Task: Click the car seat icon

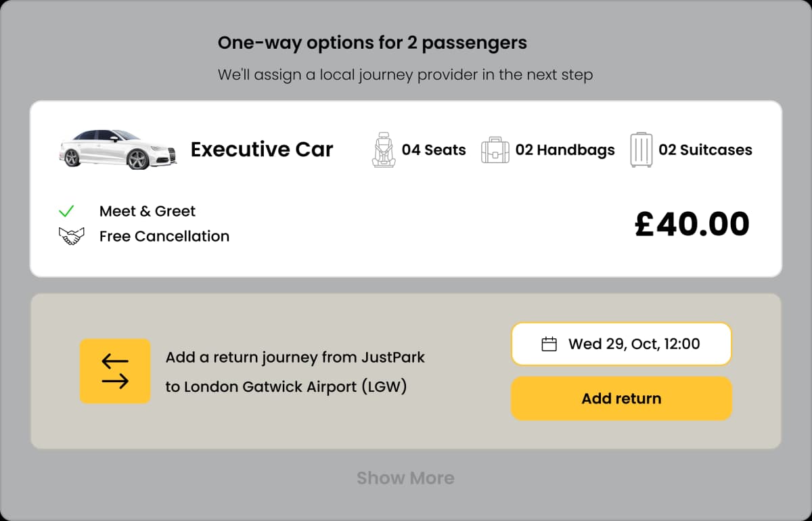Action: click(x=384, y=150)
